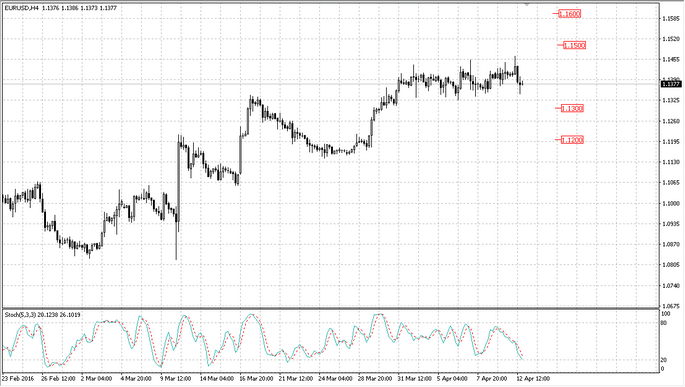Click the 1.0675 value on price scale
The image size is (685, 387).
tap(671, 306)
